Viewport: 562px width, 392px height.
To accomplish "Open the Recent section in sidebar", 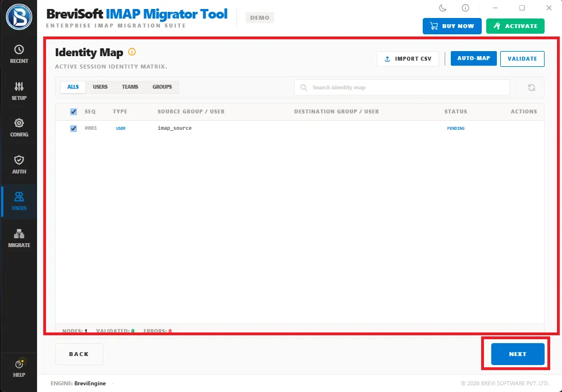I will click(x=19, y=54).
